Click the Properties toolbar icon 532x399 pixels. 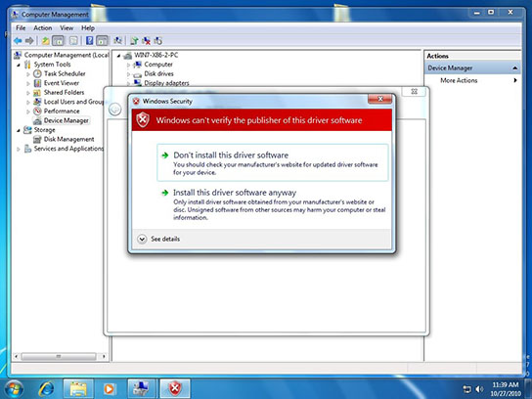coord(73,41)
